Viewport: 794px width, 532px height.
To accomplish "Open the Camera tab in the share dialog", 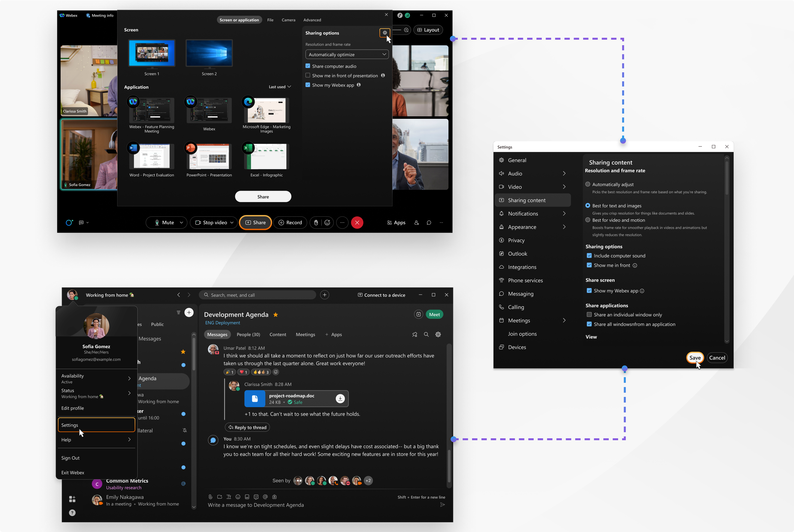I will click(x=288, y=20).
